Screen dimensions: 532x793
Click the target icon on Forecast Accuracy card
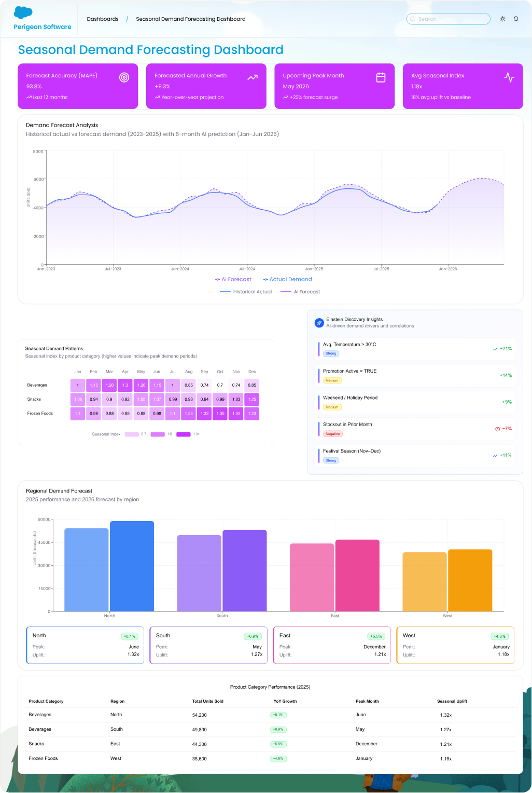coord(124,77)
